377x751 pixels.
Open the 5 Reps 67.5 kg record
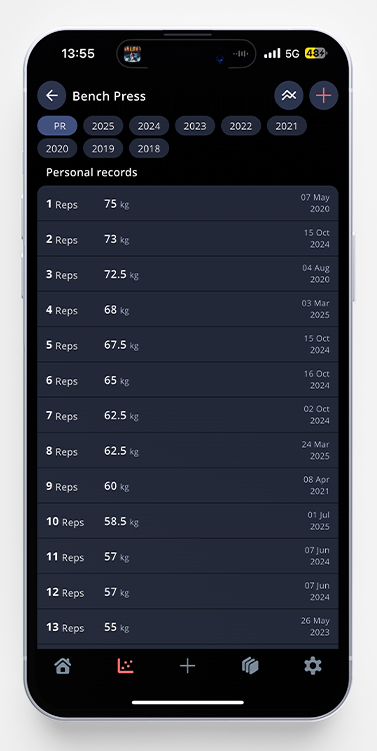coord(188,345)
